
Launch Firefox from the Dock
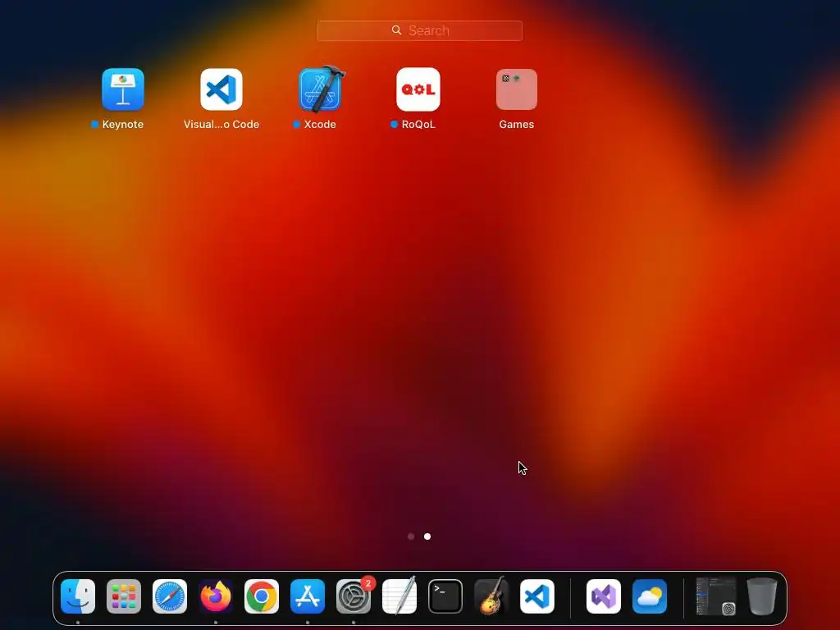[216, 596]
